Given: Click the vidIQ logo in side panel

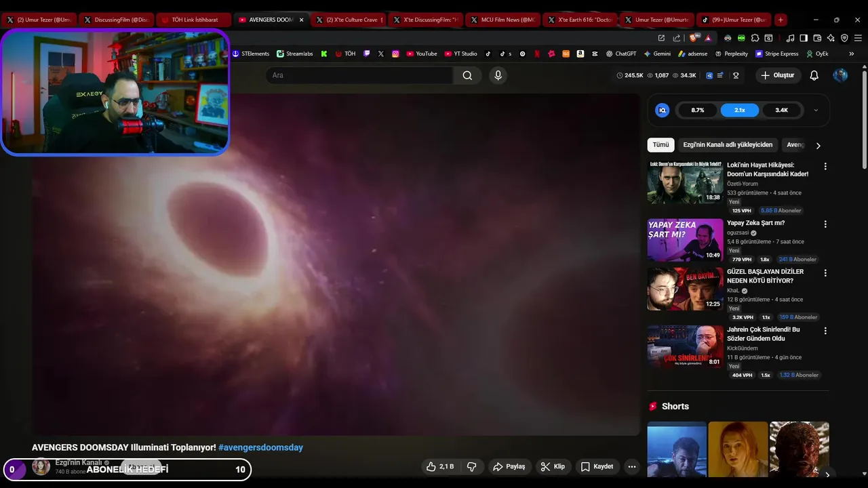Looking at the screenshot, I should [x=663, y=110].
